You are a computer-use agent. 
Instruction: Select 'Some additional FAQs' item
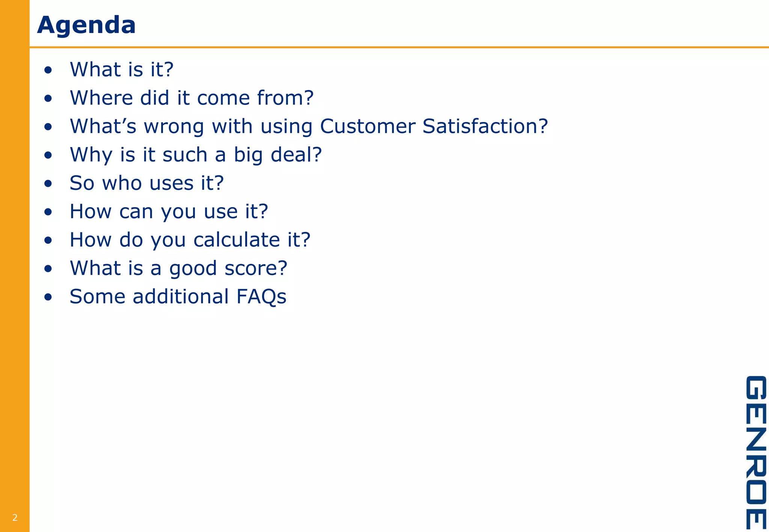tap(178, 297)
